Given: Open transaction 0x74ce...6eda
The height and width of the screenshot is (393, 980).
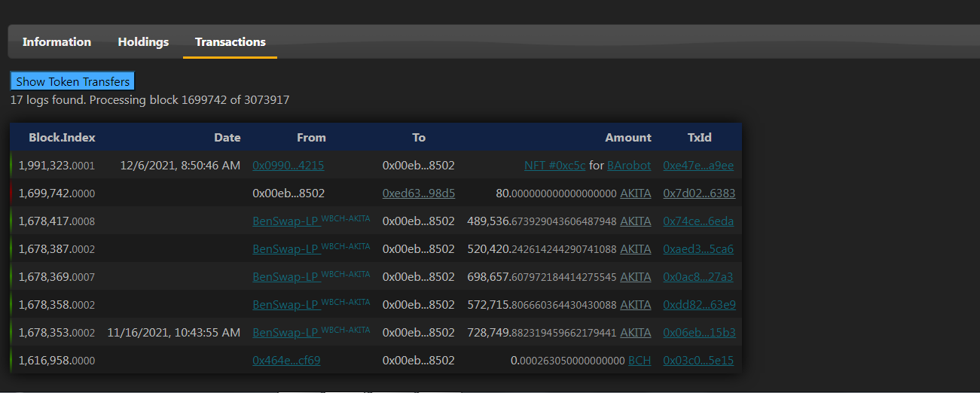Looking at the screenshot, I should pyautogui.click(x=698, y=221).
